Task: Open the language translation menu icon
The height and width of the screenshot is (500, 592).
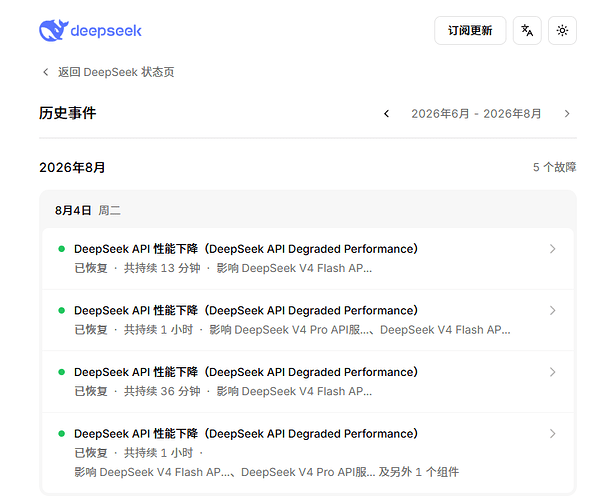Action: click(x=527, y=30)
